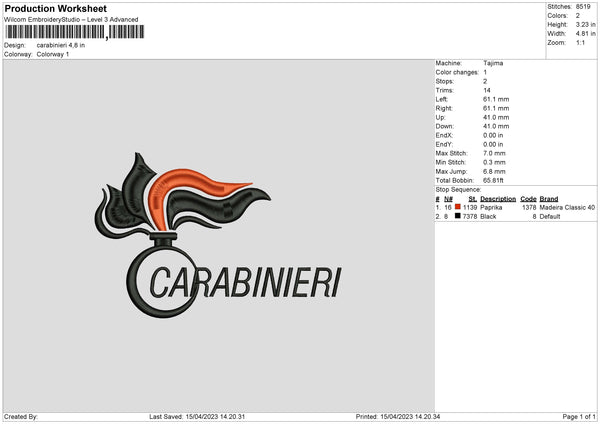This screenshot has width=600, height=424.
Task: Click the Min Stitch value 0.3 mm
Action: click(x=494, y=162)
